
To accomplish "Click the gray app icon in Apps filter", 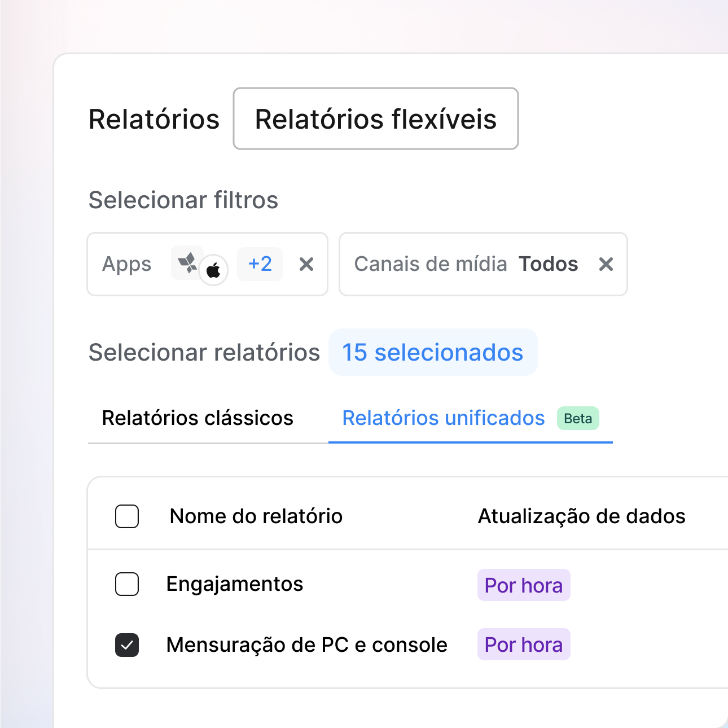I will pos(186,262).
